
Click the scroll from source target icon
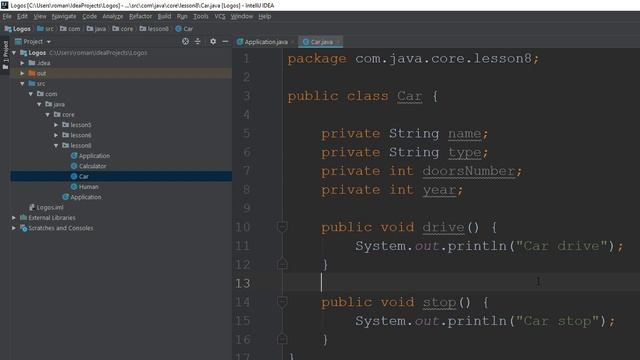(185, 41)
